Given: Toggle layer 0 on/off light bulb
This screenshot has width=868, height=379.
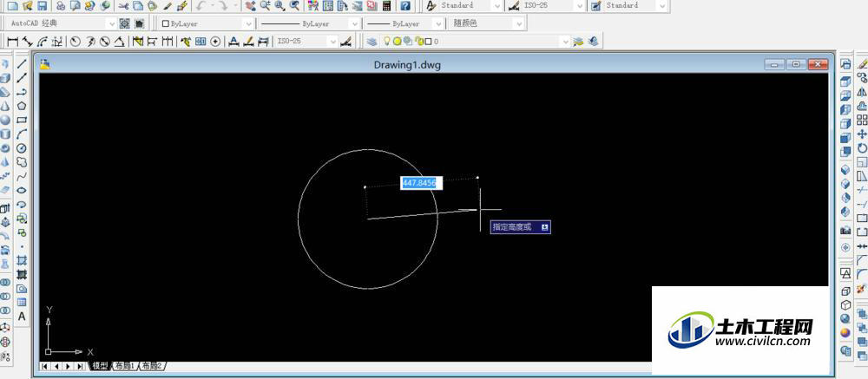Looking at the screenshot, I should 387,41.
